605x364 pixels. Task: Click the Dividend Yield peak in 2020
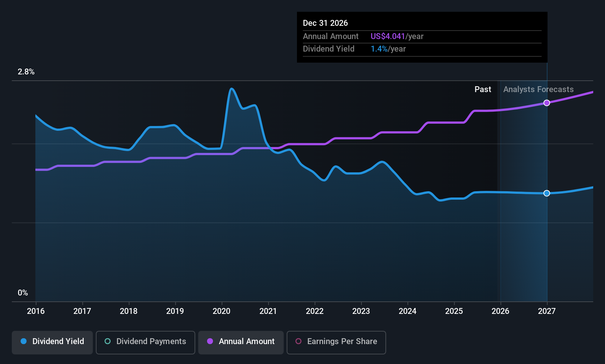pos(231,89)
